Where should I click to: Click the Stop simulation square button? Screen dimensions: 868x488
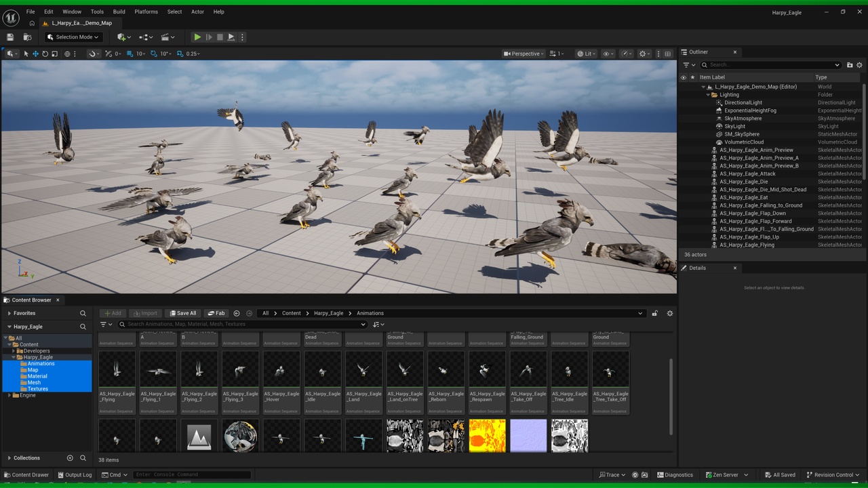click(220, 37)
